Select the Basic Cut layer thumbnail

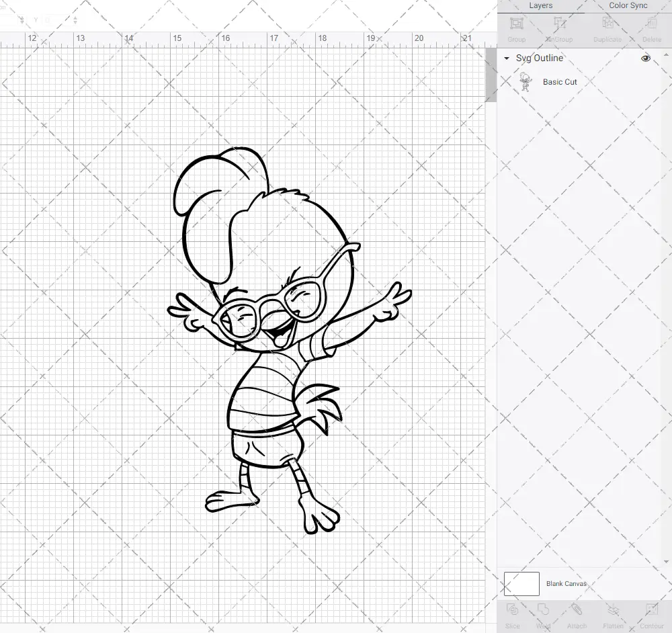[525, 82]
